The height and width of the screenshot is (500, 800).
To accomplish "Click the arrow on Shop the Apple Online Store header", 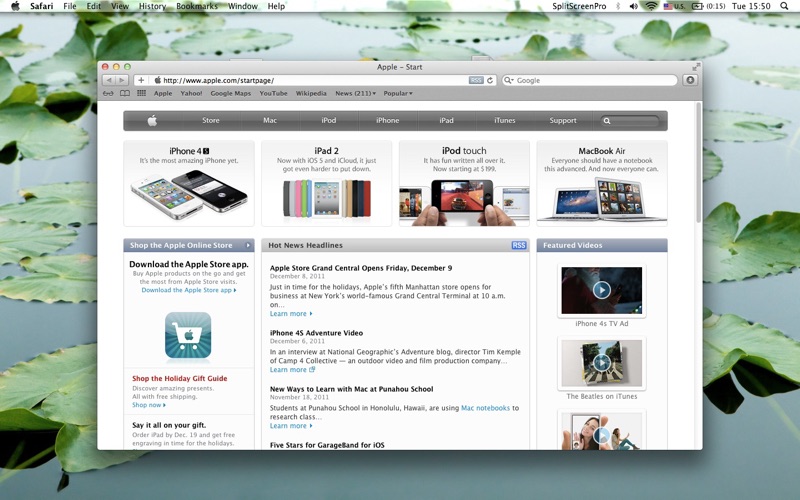I will (x=248, y=245).
